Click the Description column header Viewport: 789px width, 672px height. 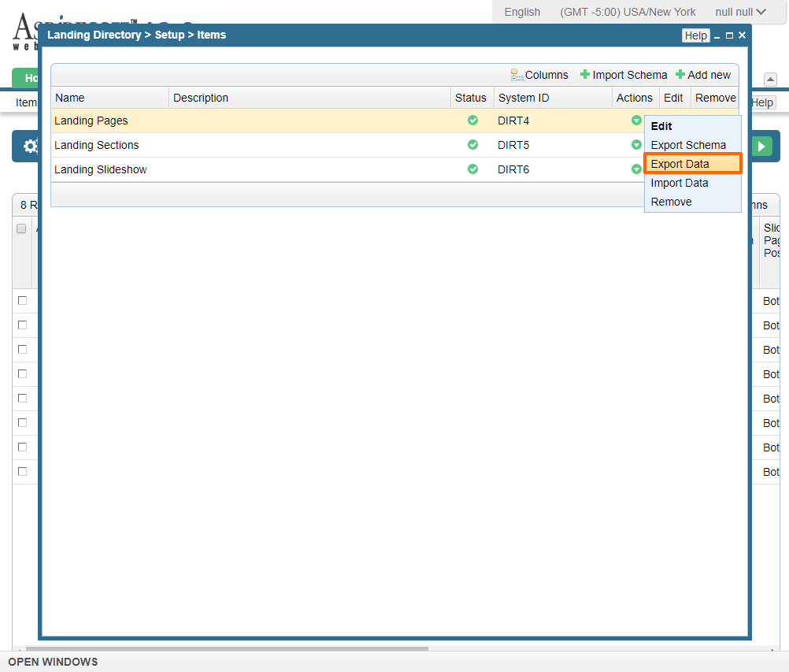point(310,98)
